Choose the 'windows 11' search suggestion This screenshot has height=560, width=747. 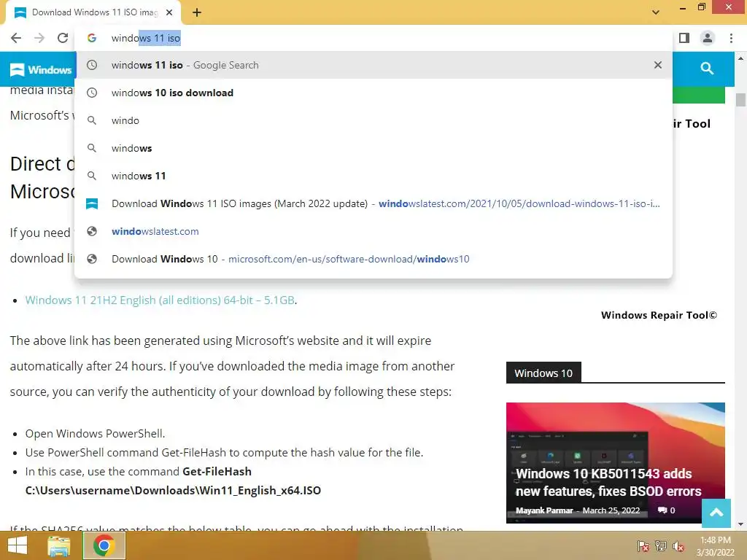click(x=373, y=176)
